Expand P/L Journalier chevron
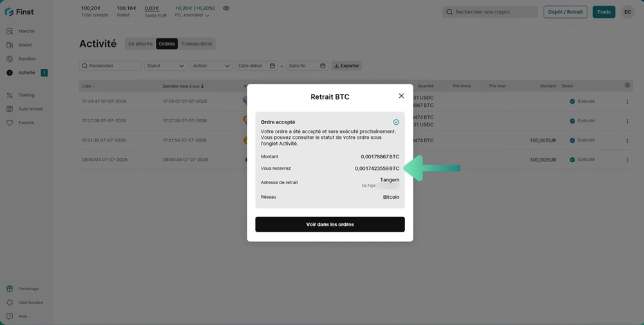 tap(207, 15)
